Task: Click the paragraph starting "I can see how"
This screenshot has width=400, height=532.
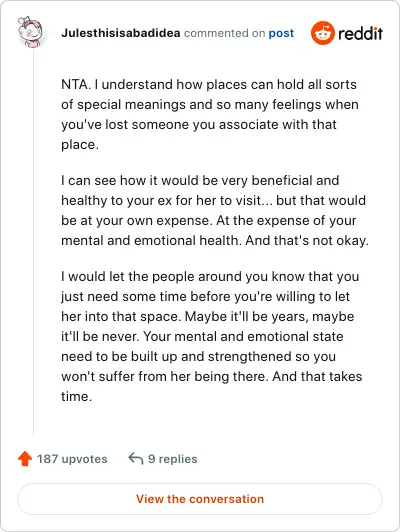Action: (x=215, y=210)
